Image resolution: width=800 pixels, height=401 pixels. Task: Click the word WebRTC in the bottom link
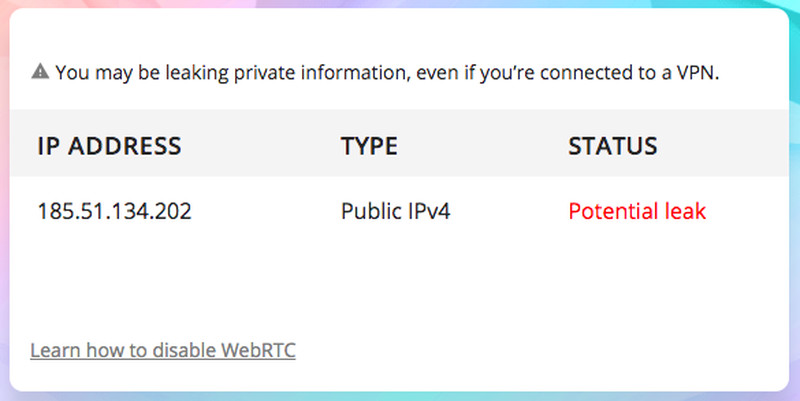point(258,350)
